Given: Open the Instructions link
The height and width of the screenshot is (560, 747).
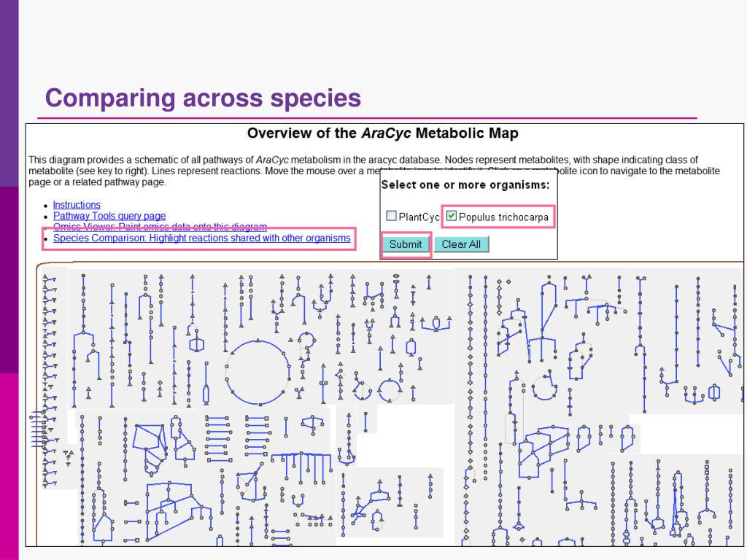Looking at the screenshot, I should [77, 205].
